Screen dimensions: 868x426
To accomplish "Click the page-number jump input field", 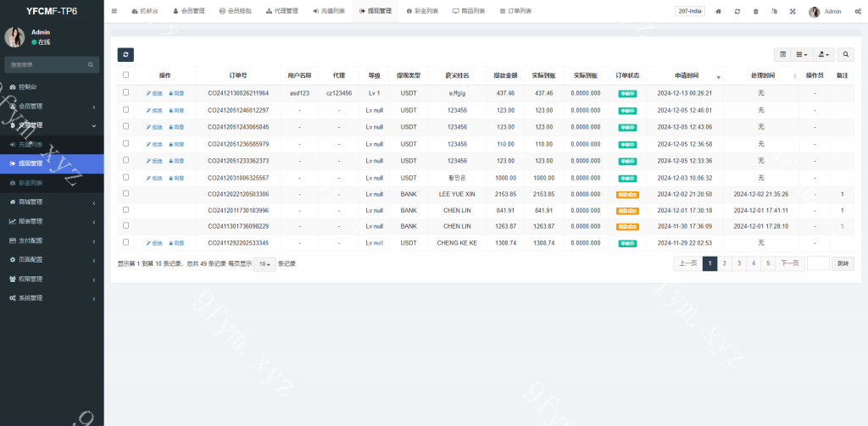I will (818, 264).
